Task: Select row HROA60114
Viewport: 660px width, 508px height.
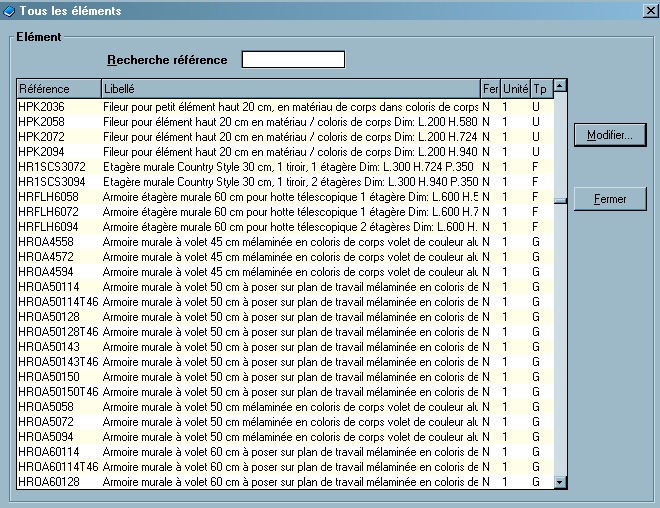Action: 285,452
